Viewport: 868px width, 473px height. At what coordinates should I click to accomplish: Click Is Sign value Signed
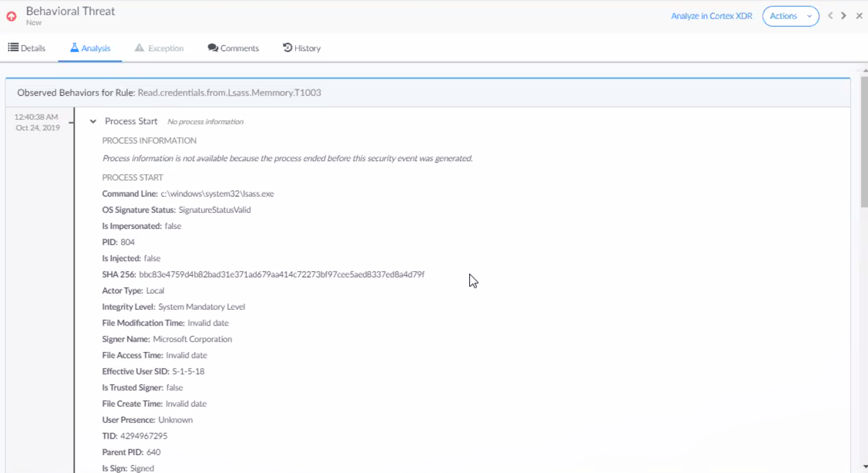142,468
